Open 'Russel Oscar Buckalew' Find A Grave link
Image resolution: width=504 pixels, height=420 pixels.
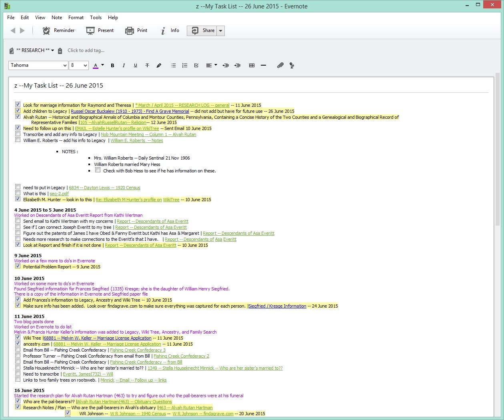click(x=130, y=111)
